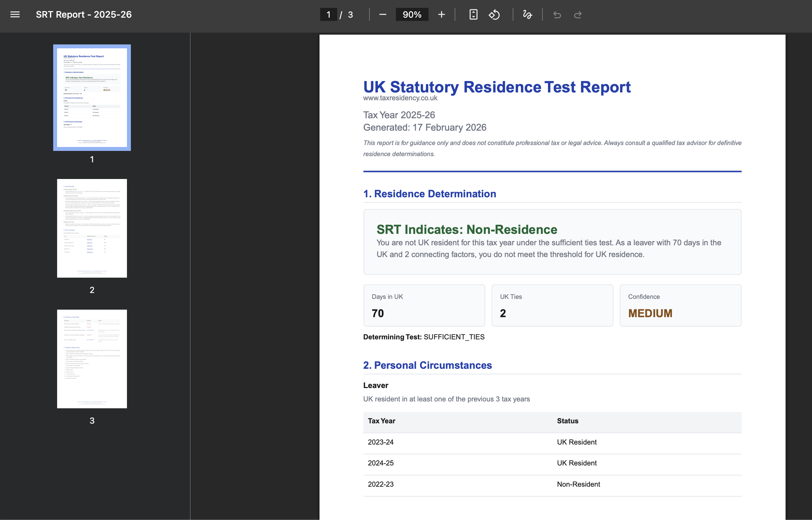812x520 pixels.
Task: Zoom in on the document
Action: click(441, 14)
